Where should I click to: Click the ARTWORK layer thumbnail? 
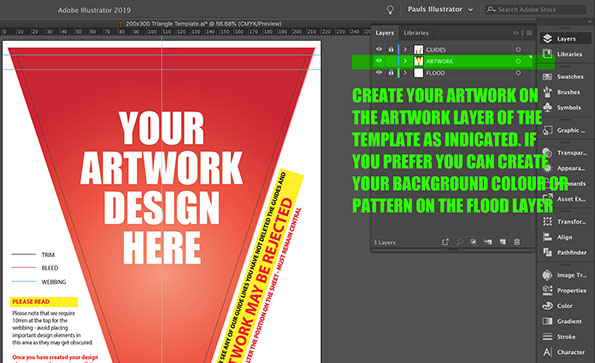[x=418, y=61]
